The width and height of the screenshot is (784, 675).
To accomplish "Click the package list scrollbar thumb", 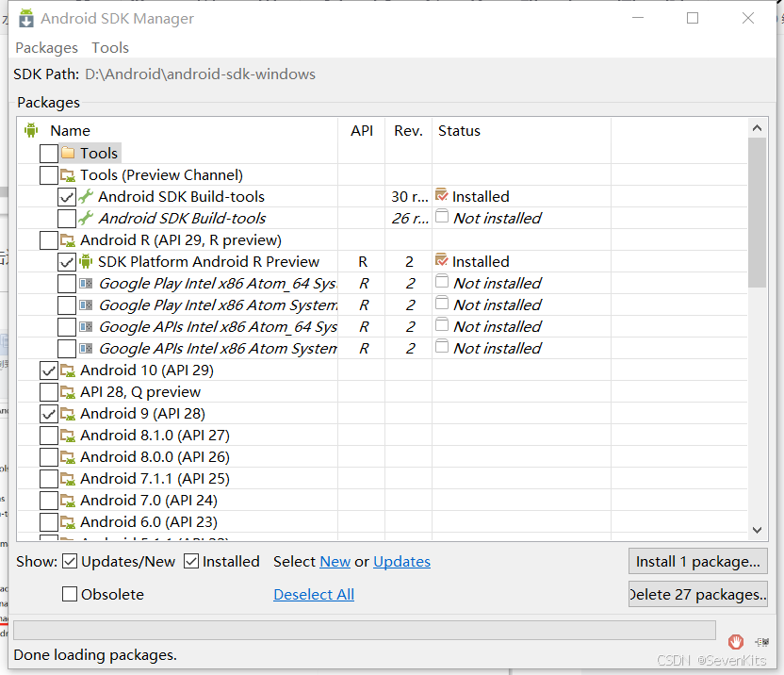I will [757, 213].
